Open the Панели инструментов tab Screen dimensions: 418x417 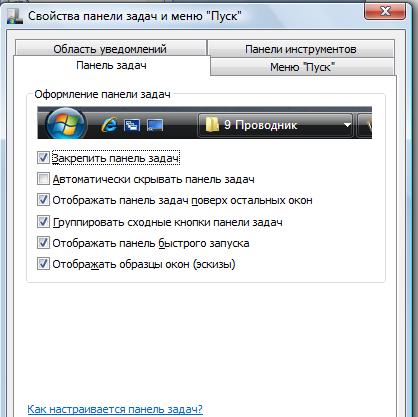301,49
